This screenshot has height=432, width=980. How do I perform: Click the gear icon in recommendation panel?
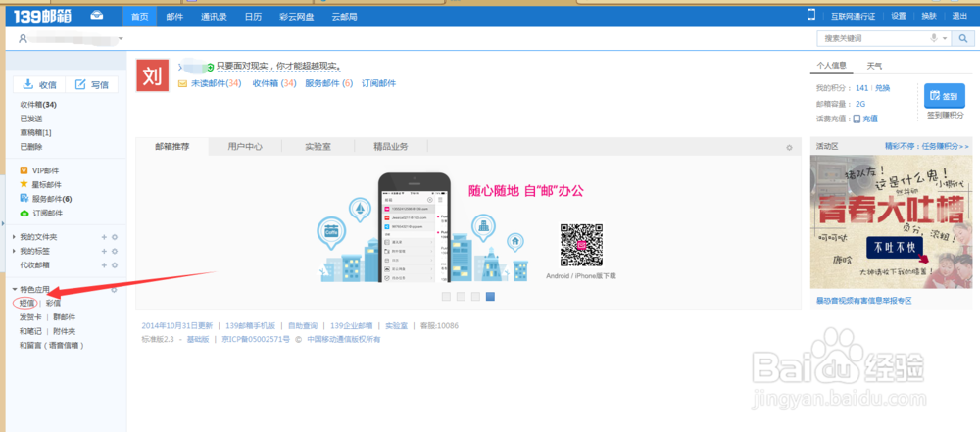point(789,148)
